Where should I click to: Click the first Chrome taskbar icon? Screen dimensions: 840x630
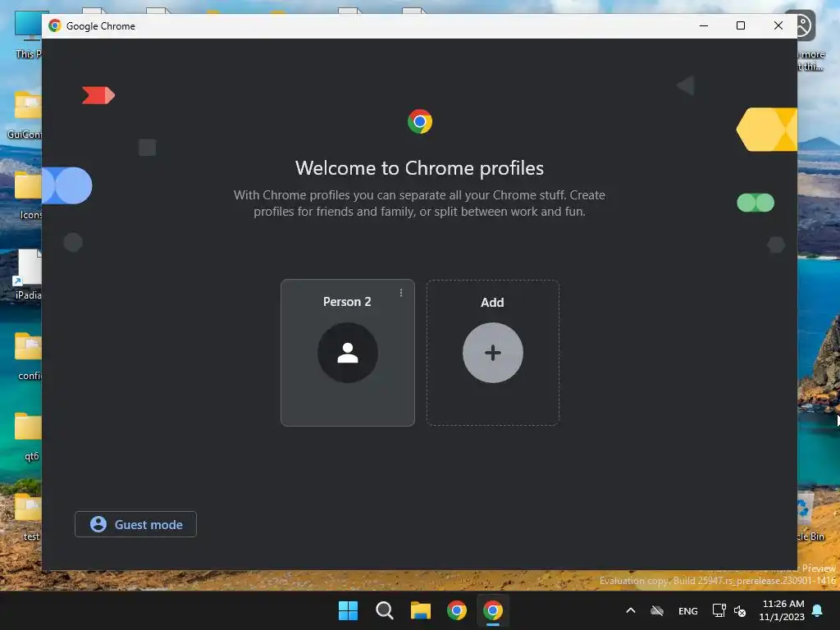456,610
